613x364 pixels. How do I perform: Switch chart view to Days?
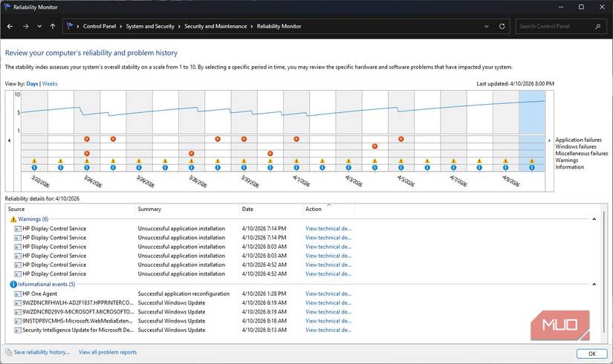[32, 84]
